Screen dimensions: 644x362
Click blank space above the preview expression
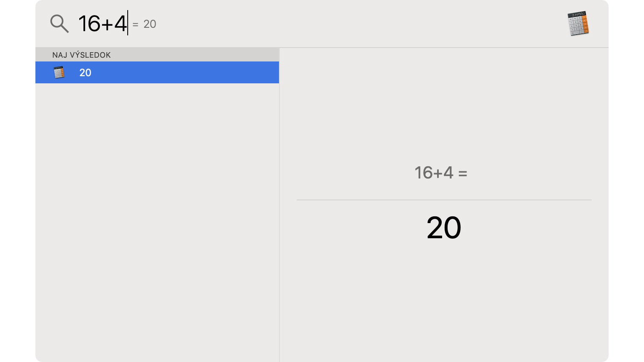coord(444,105)
